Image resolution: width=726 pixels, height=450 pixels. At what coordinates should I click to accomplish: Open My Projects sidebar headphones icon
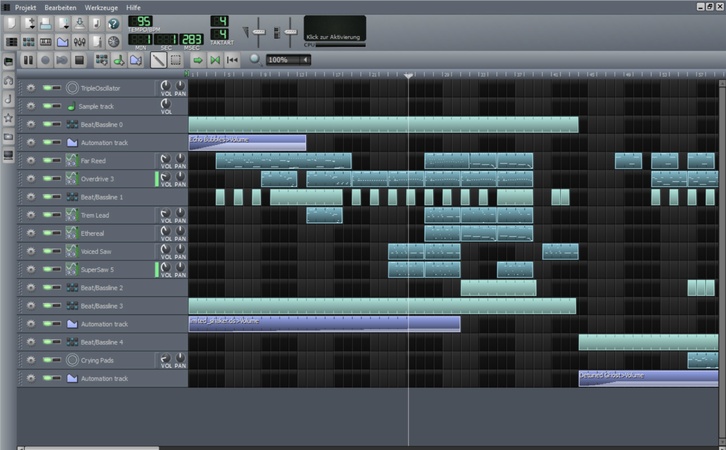point(8,81)
